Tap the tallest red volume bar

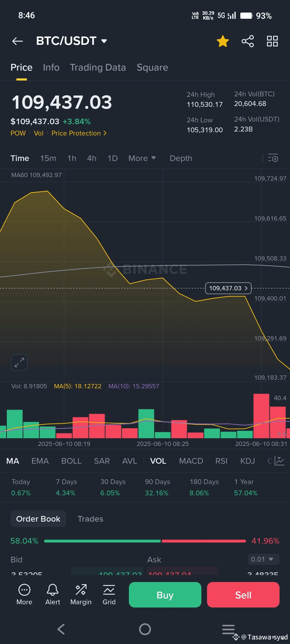(261, 416)
